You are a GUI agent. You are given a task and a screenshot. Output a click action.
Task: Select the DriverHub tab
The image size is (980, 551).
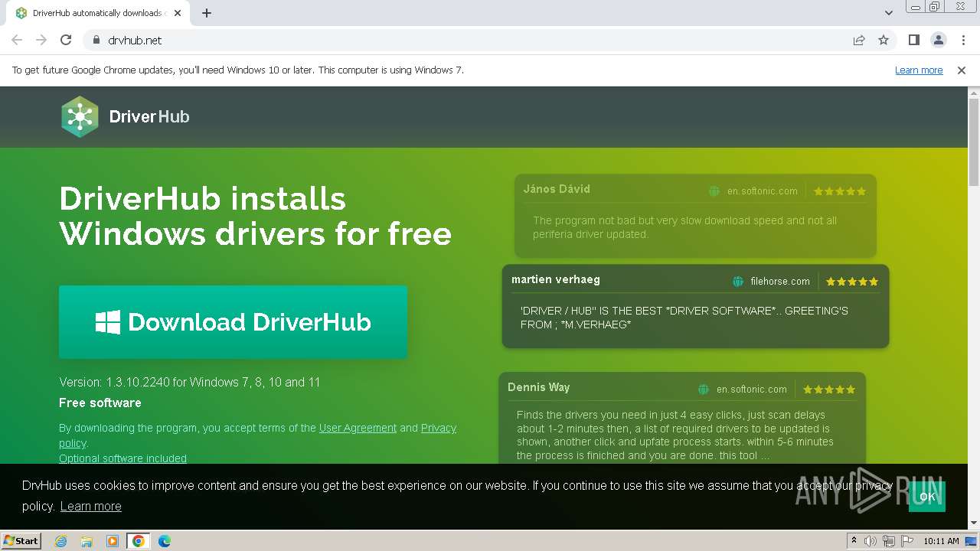[98, 13]
